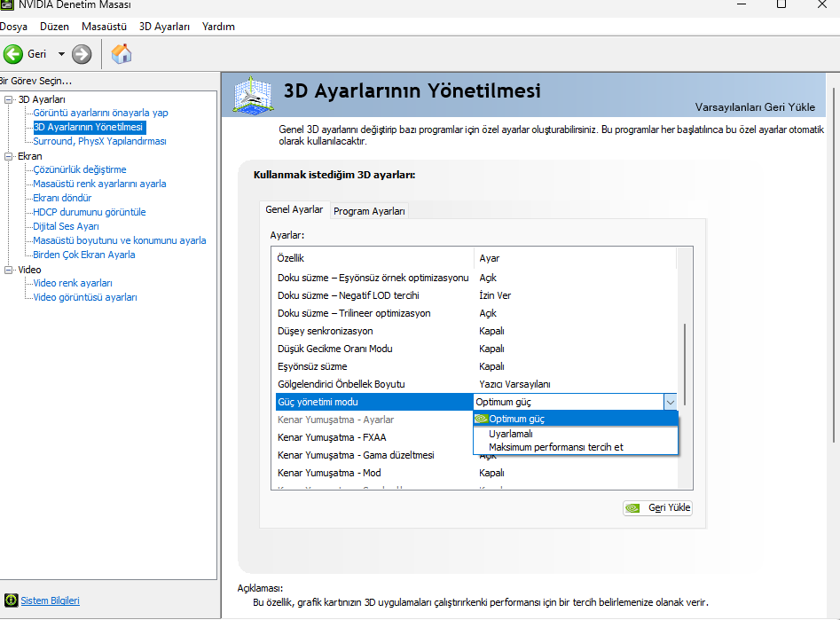This screenshot has width=840, height=620.
Task: Open Video görüntüsü ayarları page
Action: coord(85,297)
